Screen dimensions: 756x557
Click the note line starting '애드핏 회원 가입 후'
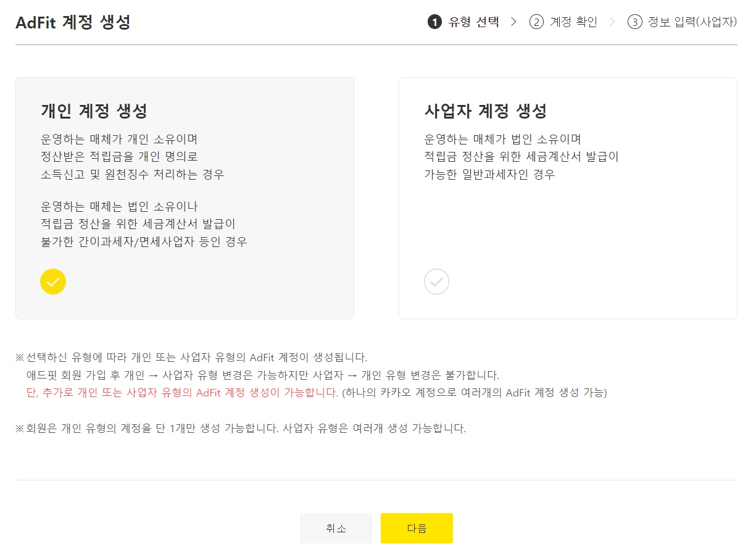(x=263, y=375)
